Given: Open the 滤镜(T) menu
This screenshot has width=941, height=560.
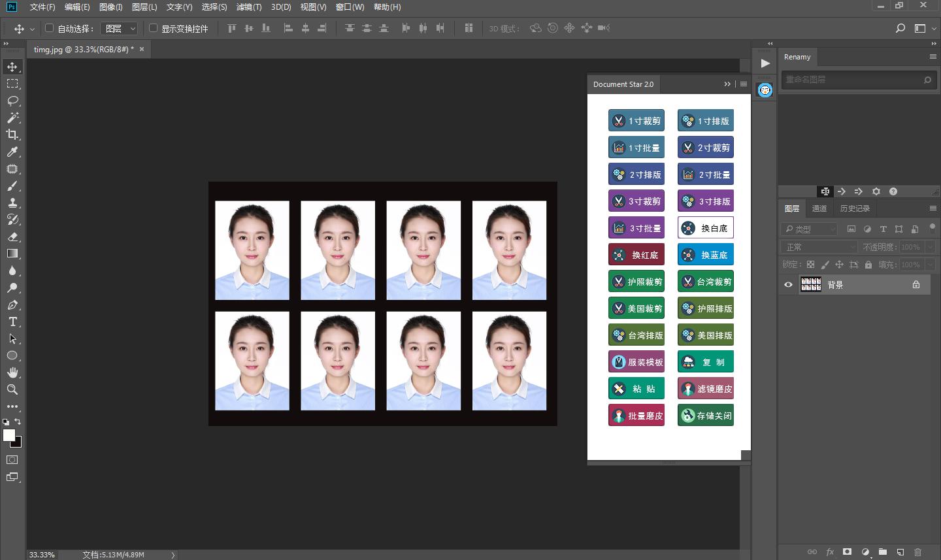Looking at the screenshot, I should [x=248, y=7].
